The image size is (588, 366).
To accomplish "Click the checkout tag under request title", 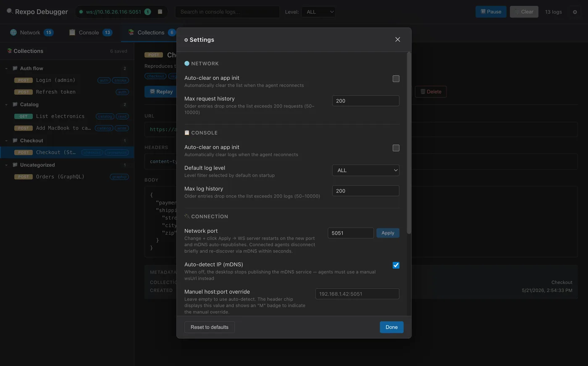I will [x=155, y=76].
